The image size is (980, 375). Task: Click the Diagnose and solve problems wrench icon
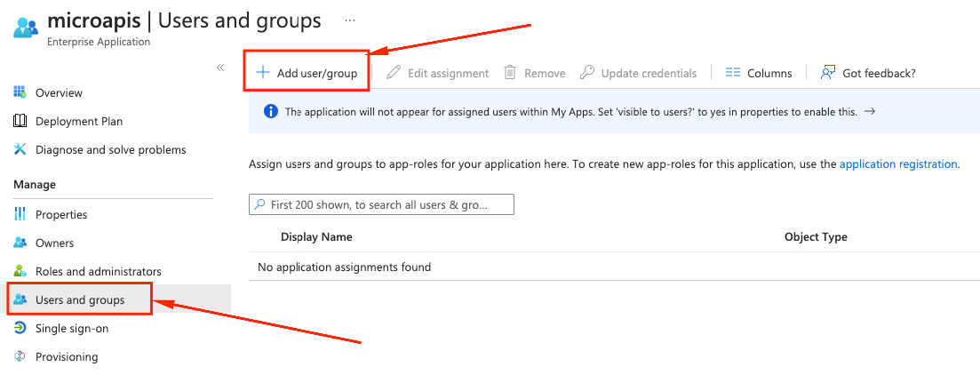point(20,149)
